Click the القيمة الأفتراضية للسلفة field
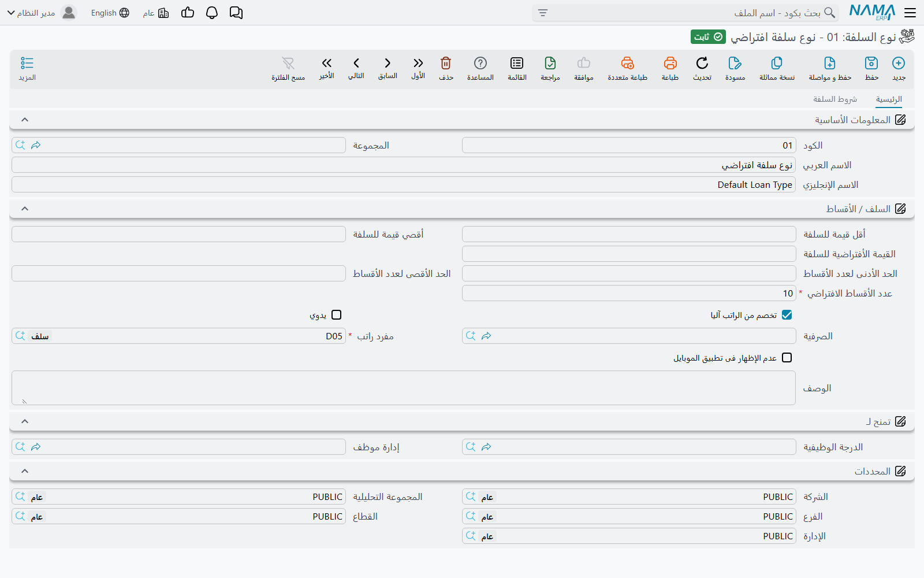Screen dimensions: 924x578 [629, 254]
